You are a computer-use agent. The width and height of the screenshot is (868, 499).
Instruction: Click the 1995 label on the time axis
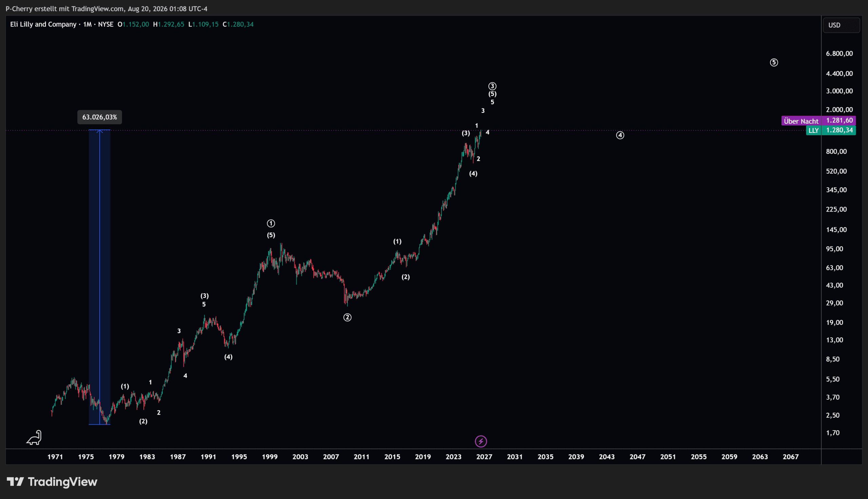(x=239, y=457)
